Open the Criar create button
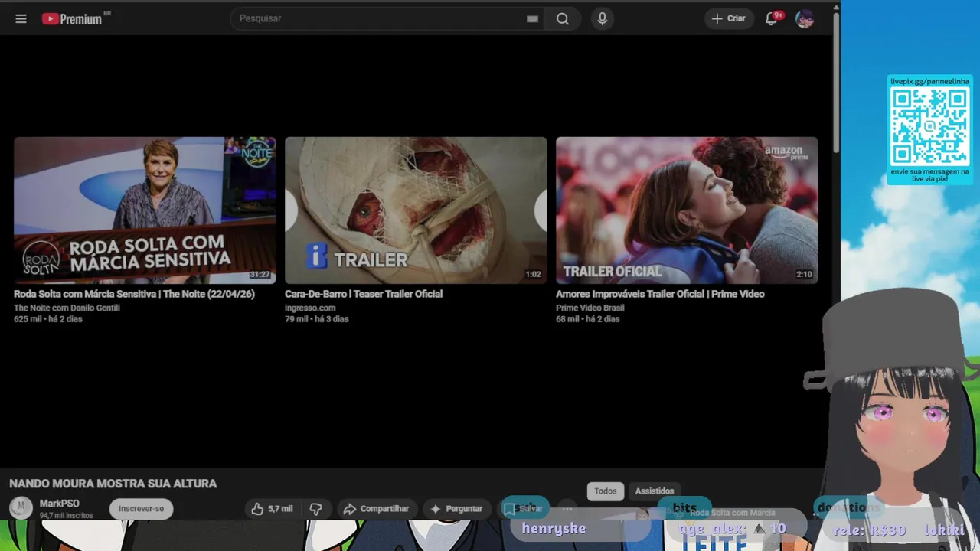980x551 pixels. click(729, 18)
